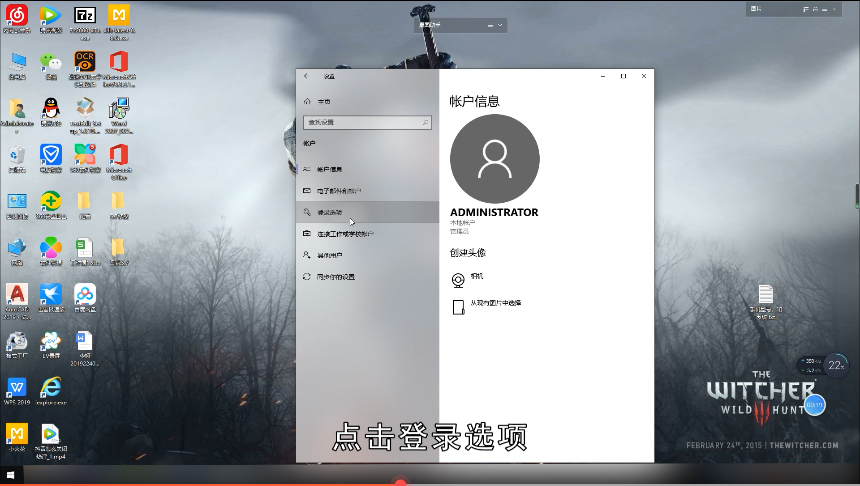
Task: Launch WeChat from the desktop
Action: click(50, 66)
